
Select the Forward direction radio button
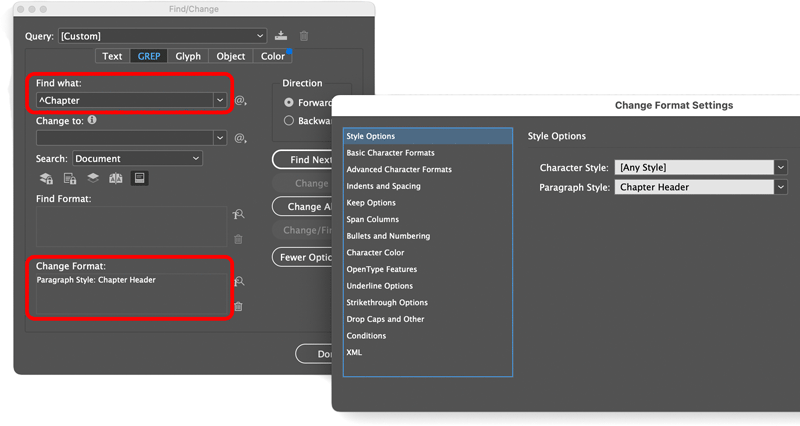point(289,102)
